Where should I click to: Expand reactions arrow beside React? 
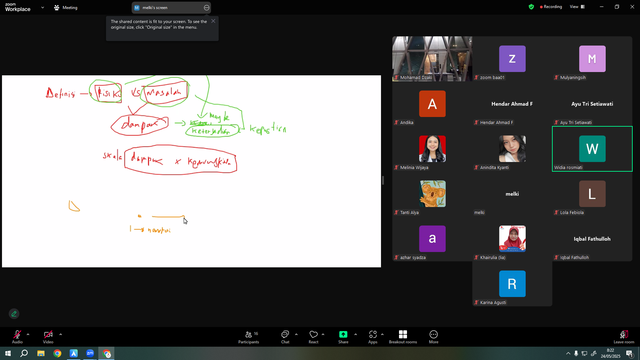[323, 334]
